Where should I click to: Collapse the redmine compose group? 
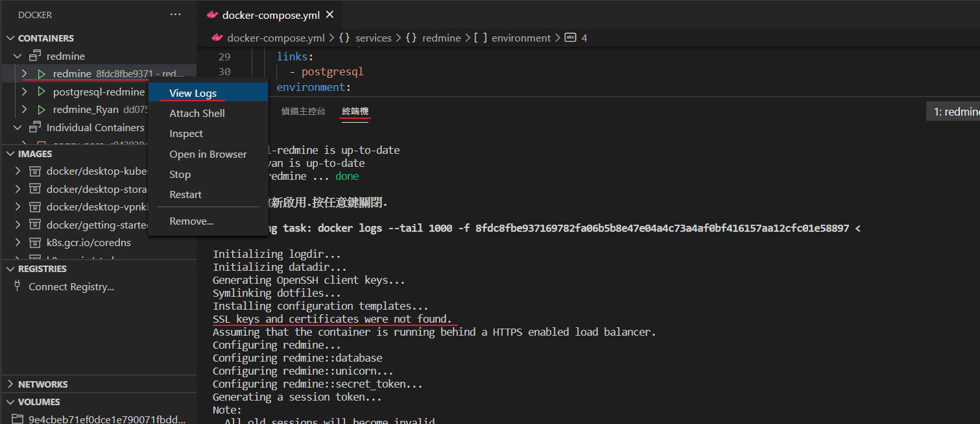(18, 56)
